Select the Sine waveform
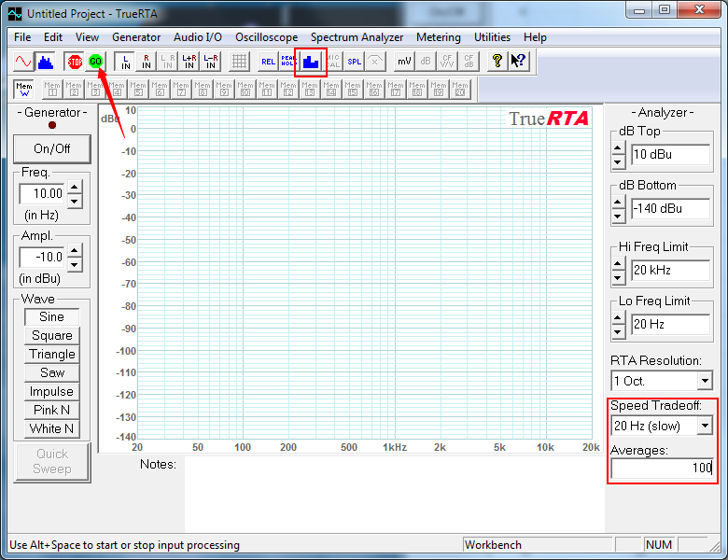728x560 pixels. coord(52,316)
